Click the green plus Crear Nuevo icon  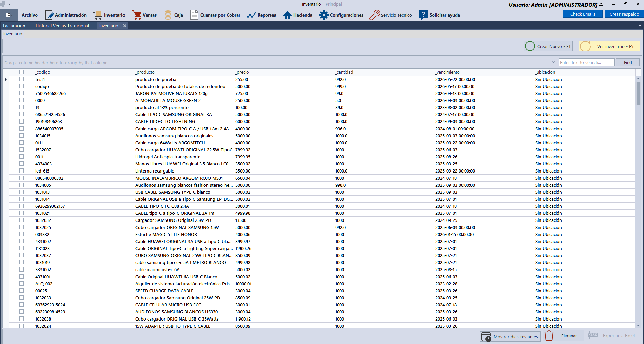tap(530, 46)
